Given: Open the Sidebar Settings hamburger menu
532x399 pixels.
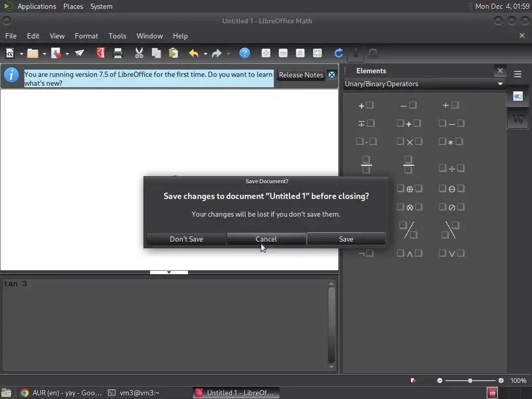Looking at the screenshot, I should point(517,74).
